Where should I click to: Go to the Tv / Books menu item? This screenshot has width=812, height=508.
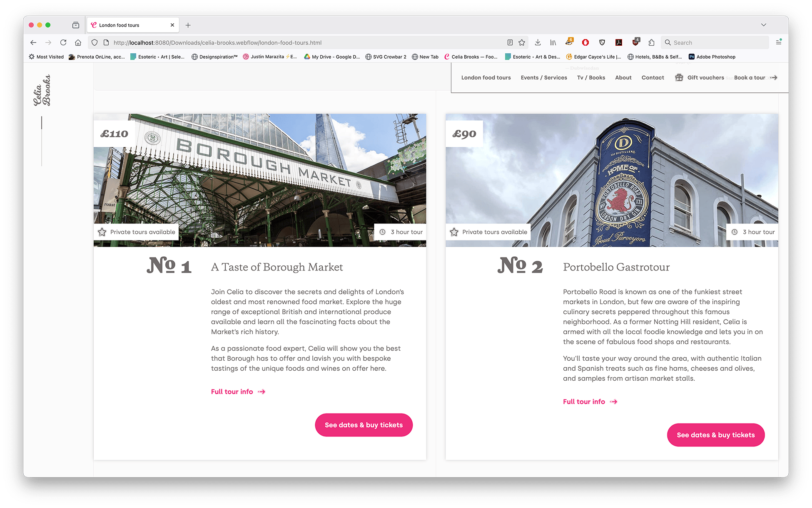pos(591,77)
